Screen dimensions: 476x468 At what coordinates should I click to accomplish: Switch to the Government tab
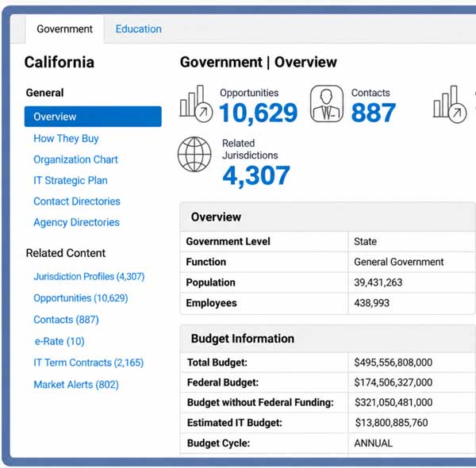[x=65, y=29]
